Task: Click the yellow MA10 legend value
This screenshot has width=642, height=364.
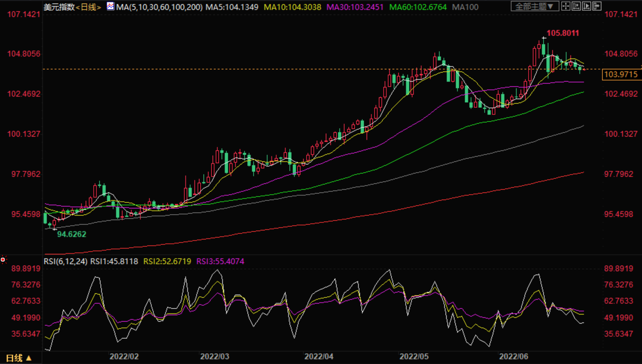Action: pyautogui.click(x=292, y=7)
